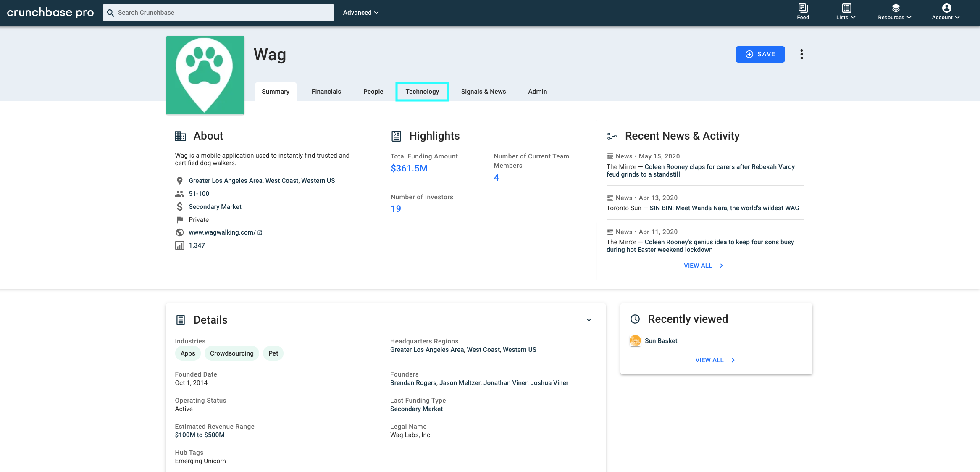The width and height of the screenshot is (980, 472).
Task: Click VIEW ALL under Recently viewed
Action: 715,360
